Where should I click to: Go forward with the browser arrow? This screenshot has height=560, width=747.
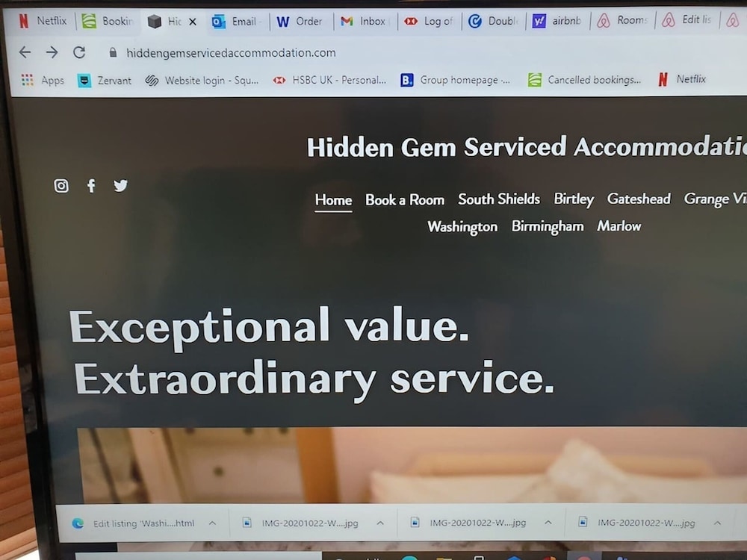(x=52, y=52)
